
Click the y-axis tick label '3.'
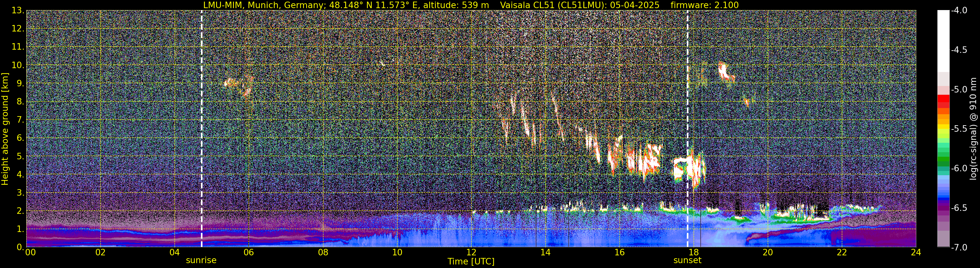[20, 192]
